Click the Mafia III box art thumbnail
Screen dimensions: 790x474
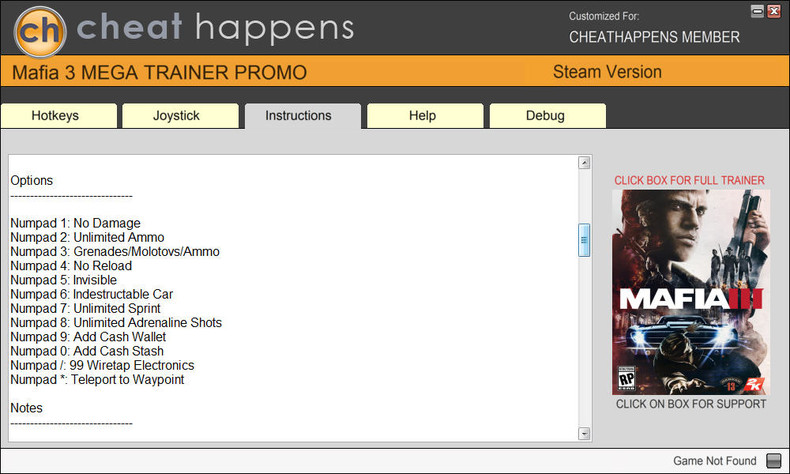click(691, 292)
